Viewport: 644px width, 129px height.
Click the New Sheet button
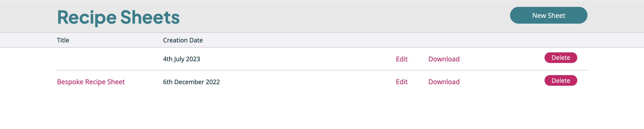pos(548,15)
